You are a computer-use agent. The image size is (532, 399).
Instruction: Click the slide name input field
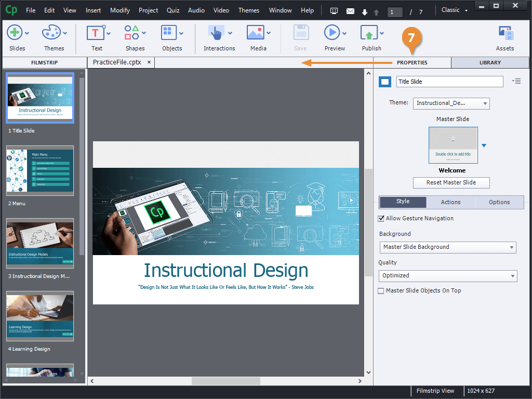point(449,82)
